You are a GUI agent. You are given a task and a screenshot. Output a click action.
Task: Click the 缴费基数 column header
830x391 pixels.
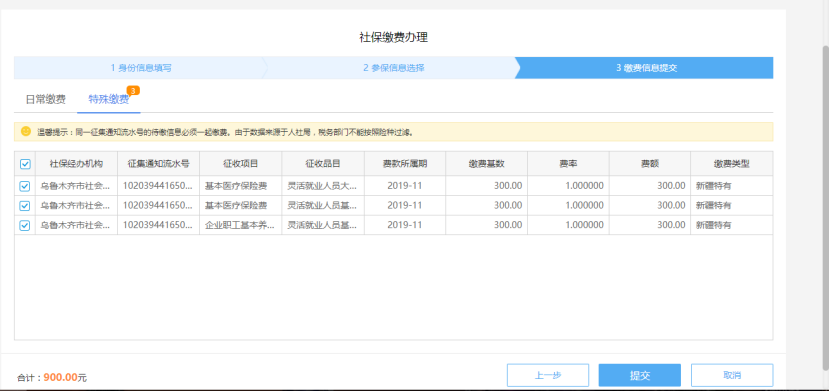coord(486,163)
